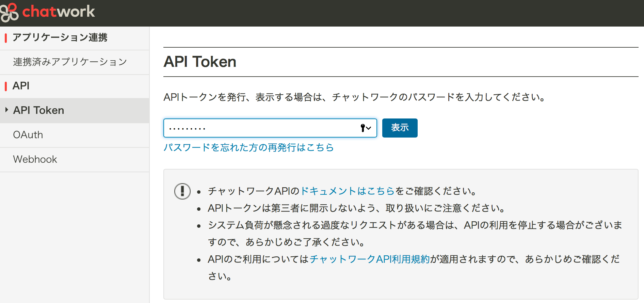
Task: Open the Webhook sidebar item
Action: [x=75, y=160]
